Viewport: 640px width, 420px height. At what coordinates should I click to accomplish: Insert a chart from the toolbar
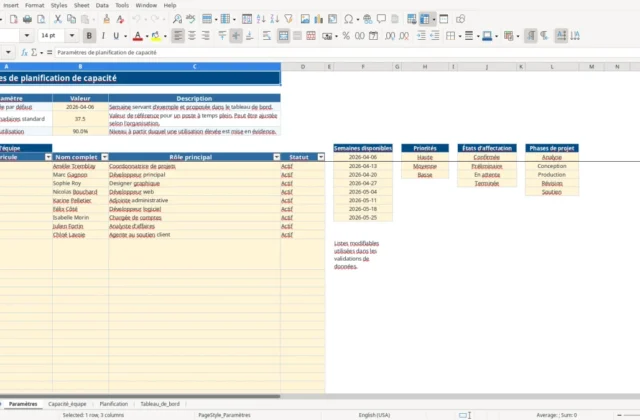(x=318, y=19)
